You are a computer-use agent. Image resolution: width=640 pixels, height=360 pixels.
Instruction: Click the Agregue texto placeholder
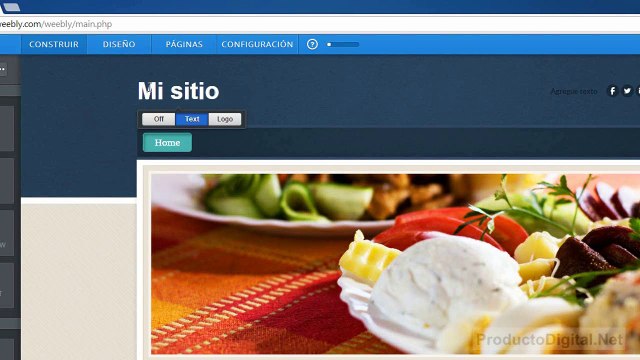573,91
